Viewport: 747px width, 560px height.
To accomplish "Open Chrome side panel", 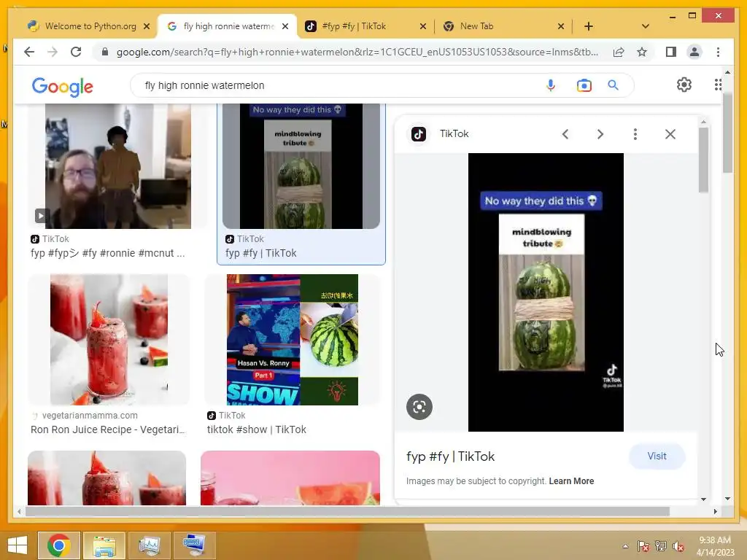I will coord(671,52).
